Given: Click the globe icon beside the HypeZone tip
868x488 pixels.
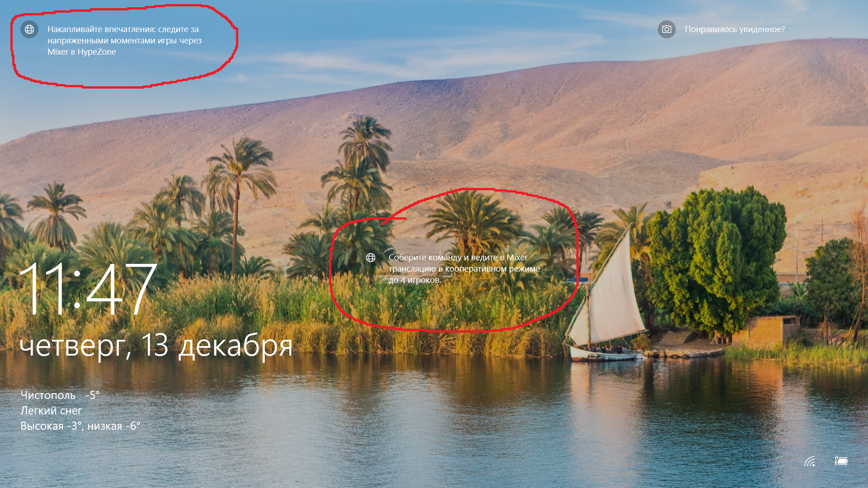Looking at the screenshot, I should [29, 29].
